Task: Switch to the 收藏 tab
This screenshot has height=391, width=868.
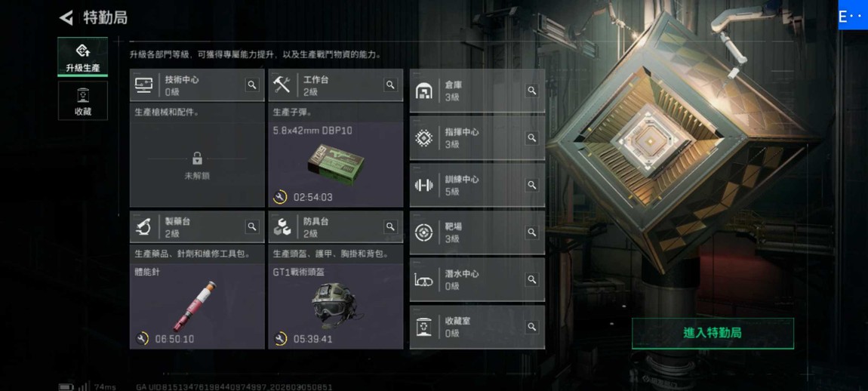Action: (x=83, y=101)
